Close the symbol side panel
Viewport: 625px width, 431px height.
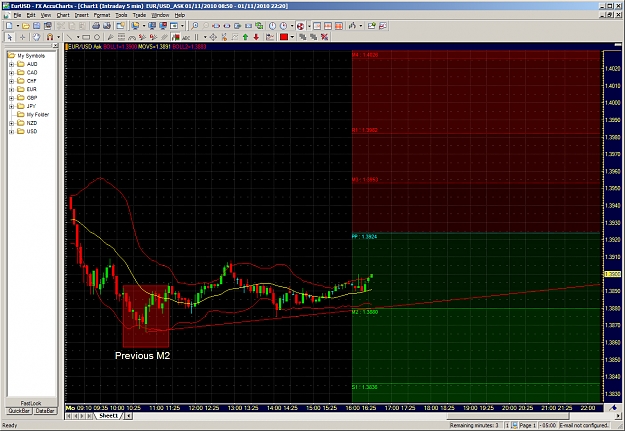click(55, 45)
